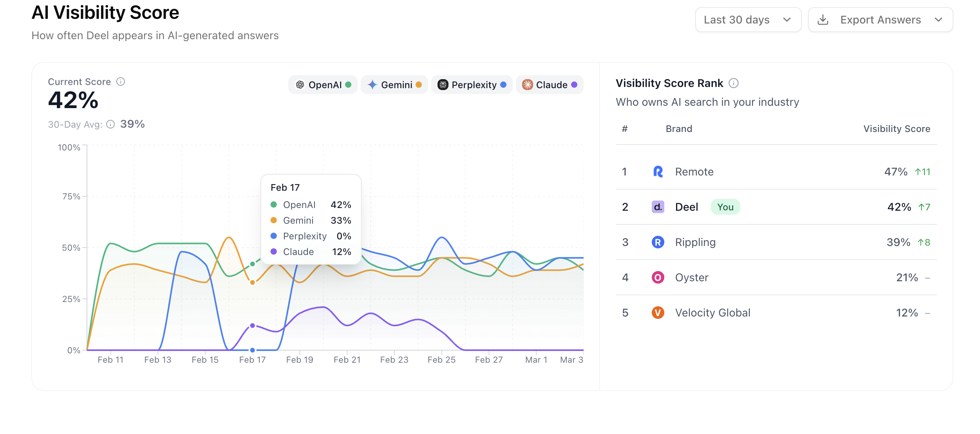Click the download icon on Export Answers
This screenshot has height=434, width=980.
tap(823, 20)
